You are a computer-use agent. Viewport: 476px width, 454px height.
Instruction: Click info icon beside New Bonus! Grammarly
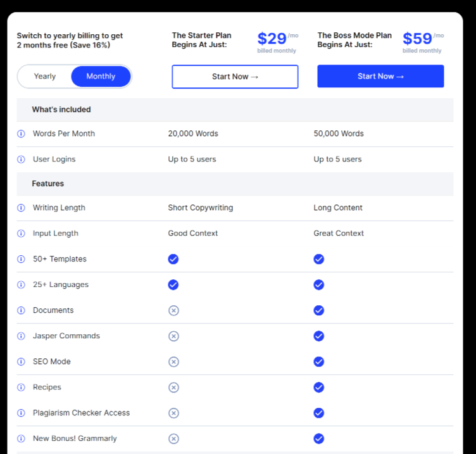[x=21, y=439]
